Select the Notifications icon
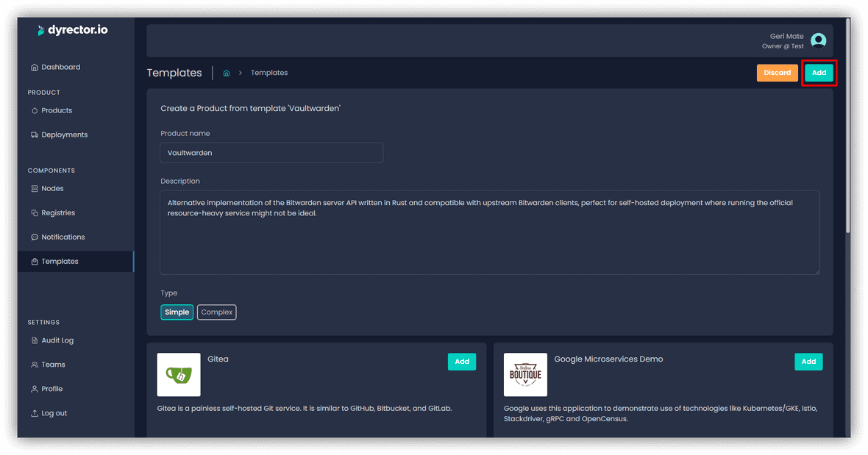This screenshot has height=455, width=868. (x=34, y=237)
